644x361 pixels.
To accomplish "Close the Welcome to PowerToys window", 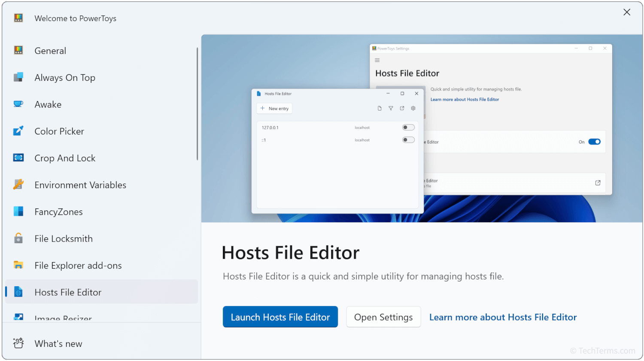I will (x=627, y=12).
